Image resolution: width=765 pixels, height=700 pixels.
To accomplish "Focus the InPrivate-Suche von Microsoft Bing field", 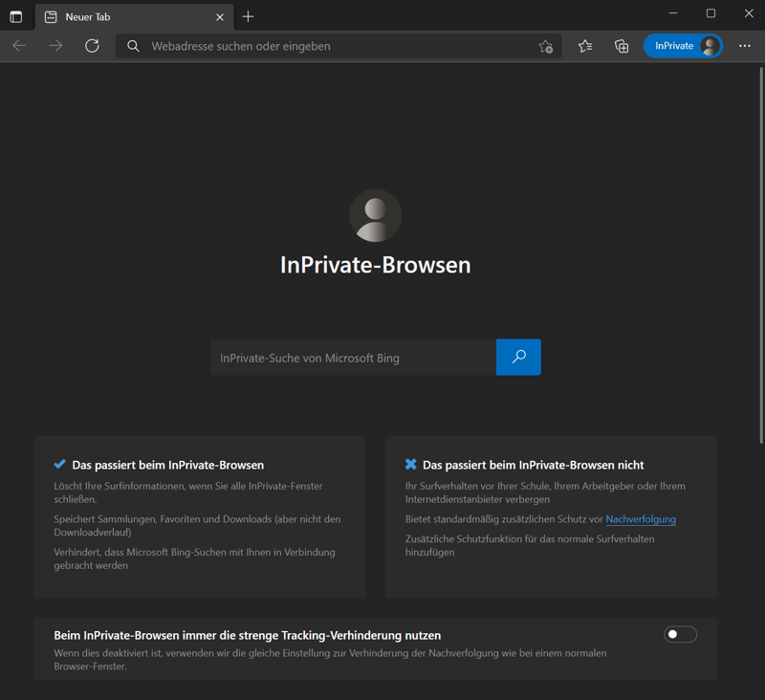I will point(353,358).
